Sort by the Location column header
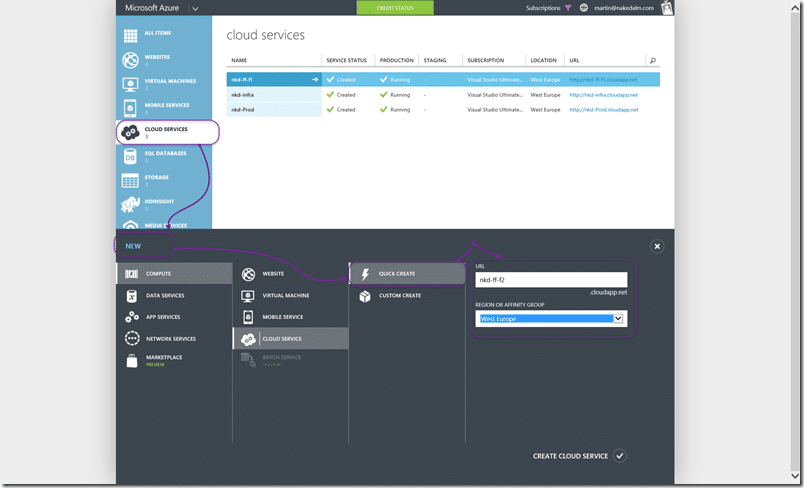 544,60
